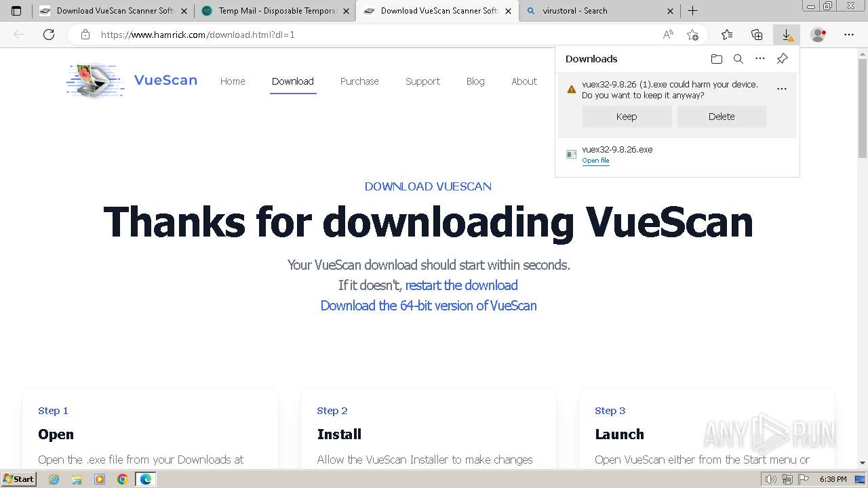Open the Collections toolbar icon

757,35
